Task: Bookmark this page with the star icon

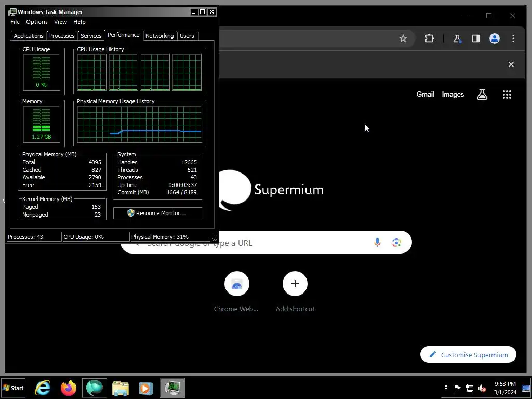Action: (x=403, y=38)
